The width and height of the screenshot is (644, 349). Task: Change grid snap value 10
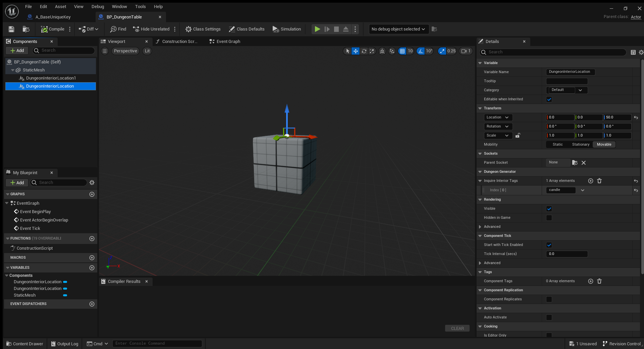point(410,51)
